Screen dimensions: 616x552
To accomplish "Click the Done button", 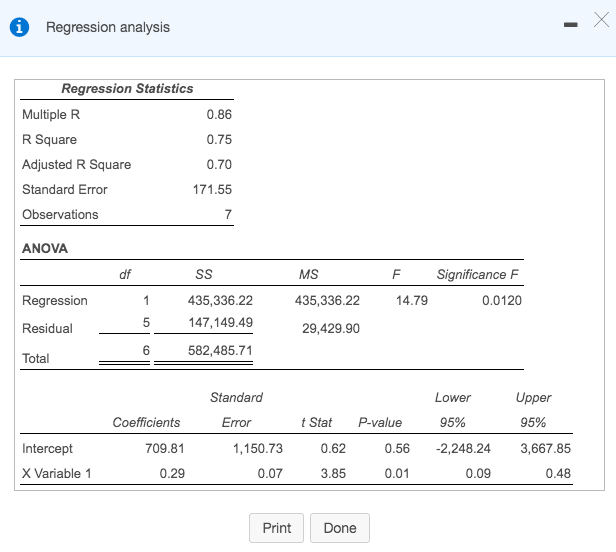I will pos(340,528).
